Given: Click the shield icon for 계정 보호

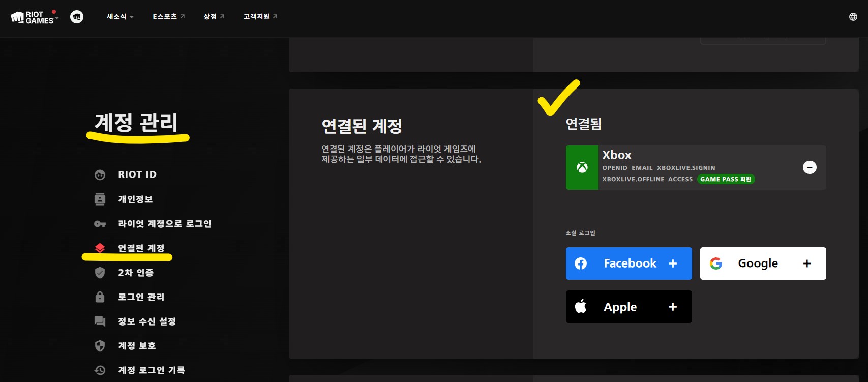Looking at the screenshot, I should 100,346.
